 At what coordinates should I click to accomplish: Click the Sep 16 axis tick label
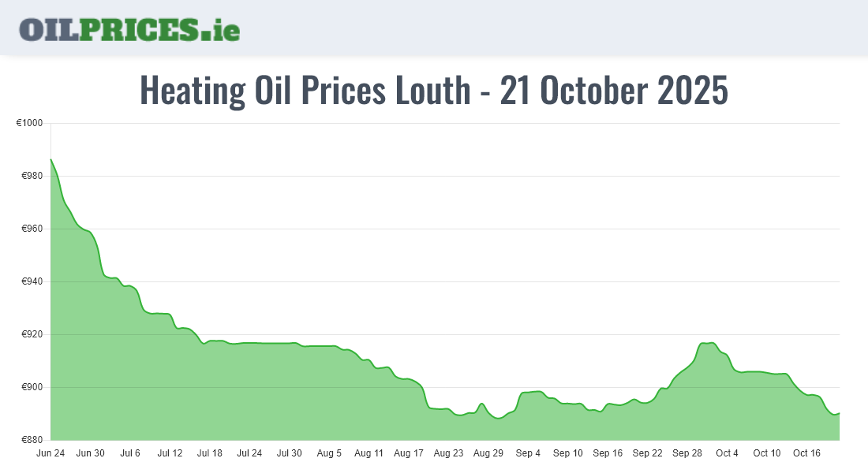click(608, 453)
